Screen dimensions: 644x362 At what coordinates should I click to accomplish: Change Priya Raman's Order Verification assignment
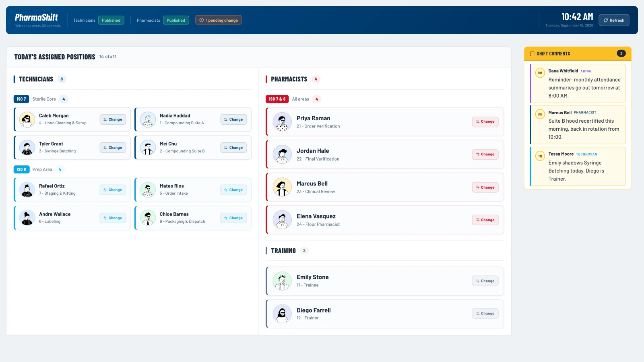point(485,121)
